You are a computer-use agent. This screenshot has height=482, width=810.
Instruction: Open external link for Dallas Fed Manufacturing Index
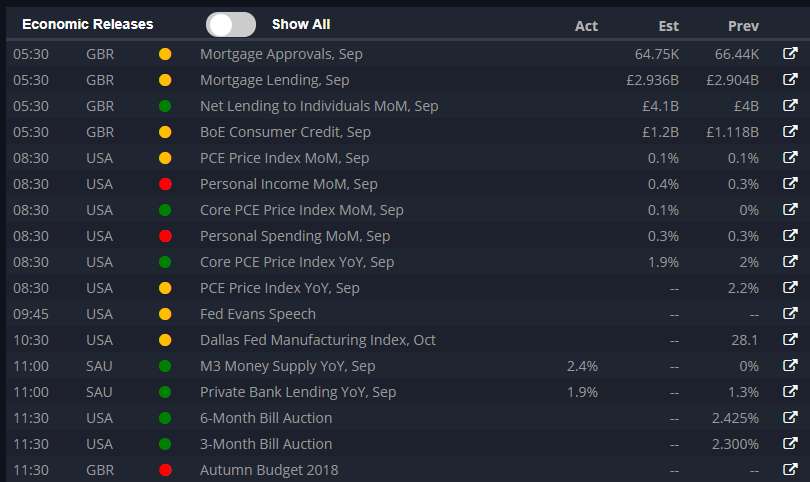790,339
